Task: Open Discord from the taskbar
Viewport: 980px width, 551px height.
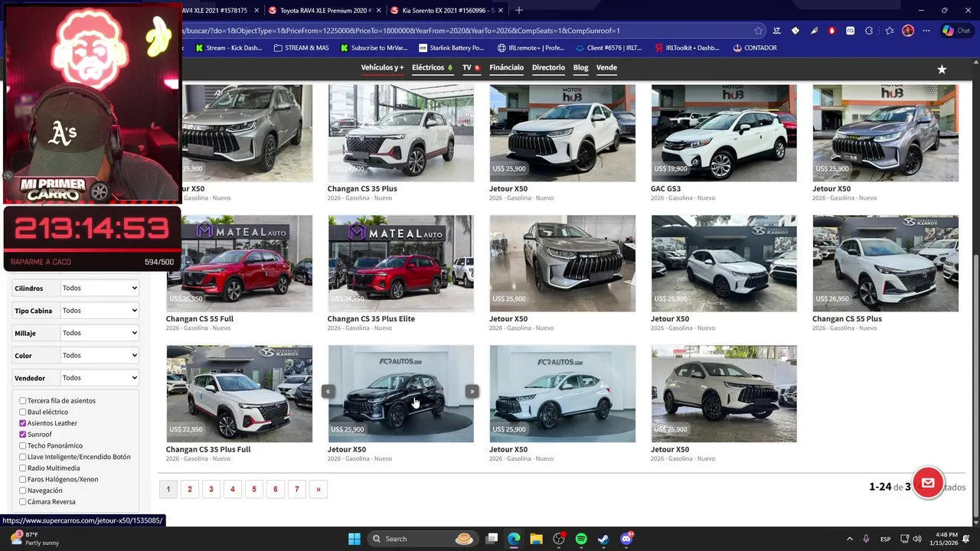Action: [626, 539]
